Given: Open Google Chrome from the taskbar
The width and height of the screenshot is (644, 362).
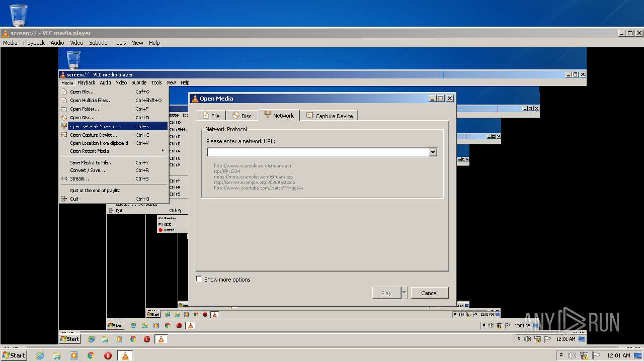Looking at the screenshot, I should point(91,355).
